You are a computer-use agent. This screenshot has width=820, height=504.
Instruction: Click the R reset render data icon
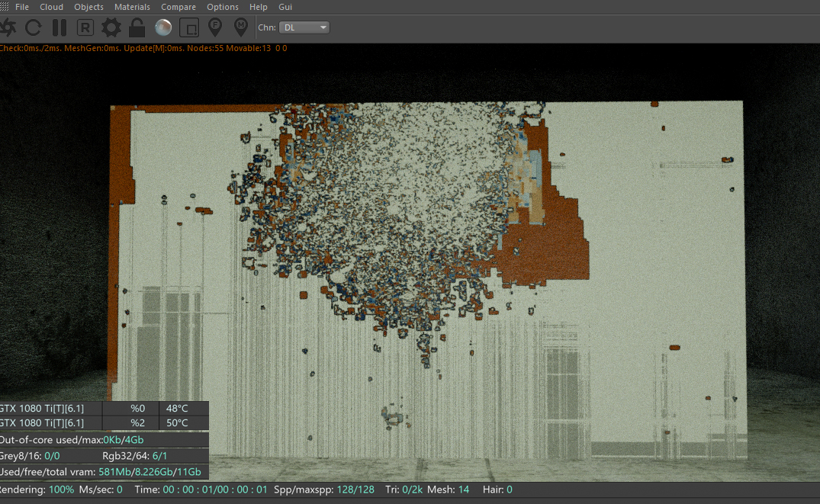coord(85,27)
